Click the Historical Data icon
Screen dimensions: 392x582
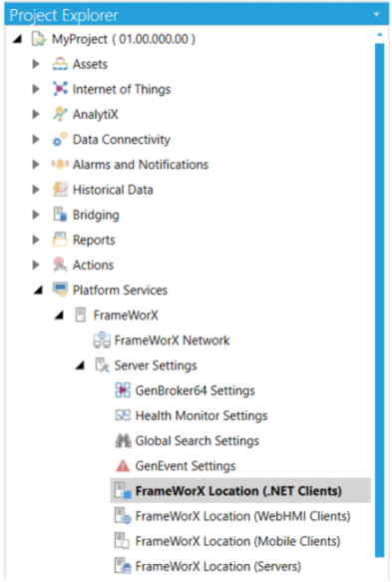[x=60, y=190]
